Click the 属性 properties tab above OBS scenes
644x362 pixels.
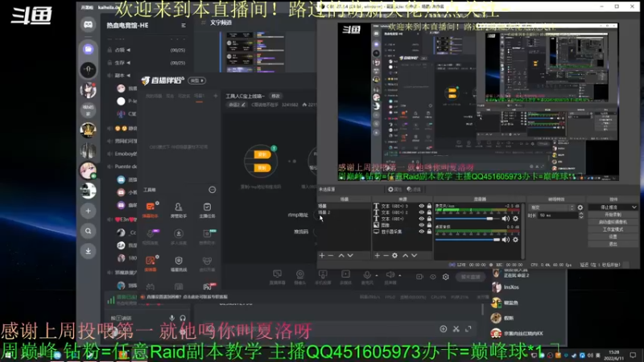pos(394,189)
